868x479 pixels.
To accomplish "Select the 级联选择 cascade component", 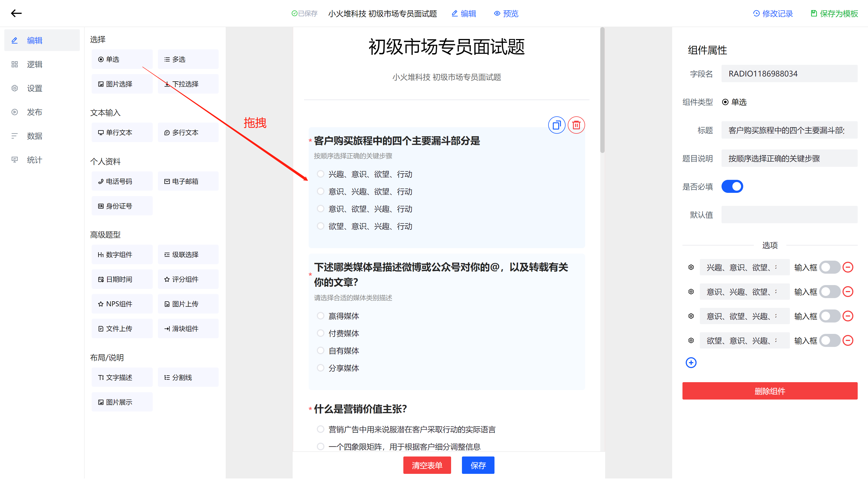I will (x=188, y=255).
